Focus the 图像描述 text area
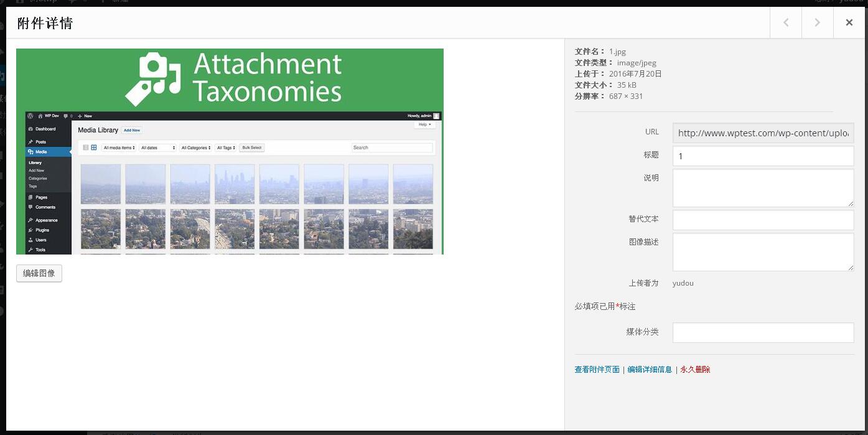This screenshot has height=435, width=868. pos(763,252)
